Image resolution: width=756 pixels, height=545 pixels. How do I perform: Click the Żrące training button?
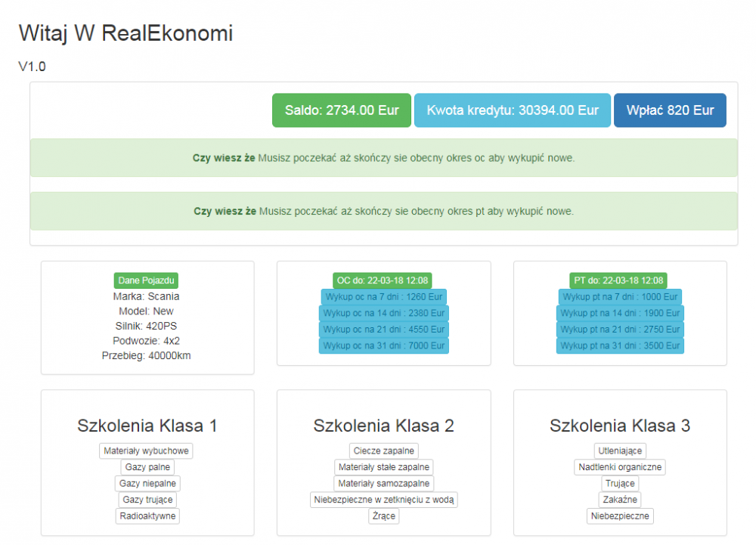[x=383, y=516]
